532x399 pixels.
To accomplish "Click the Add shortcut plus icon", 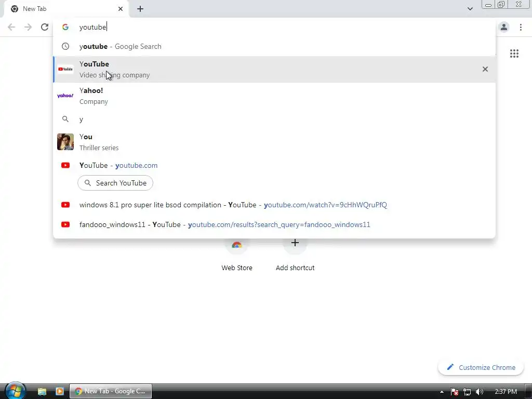I will [295, 243].
